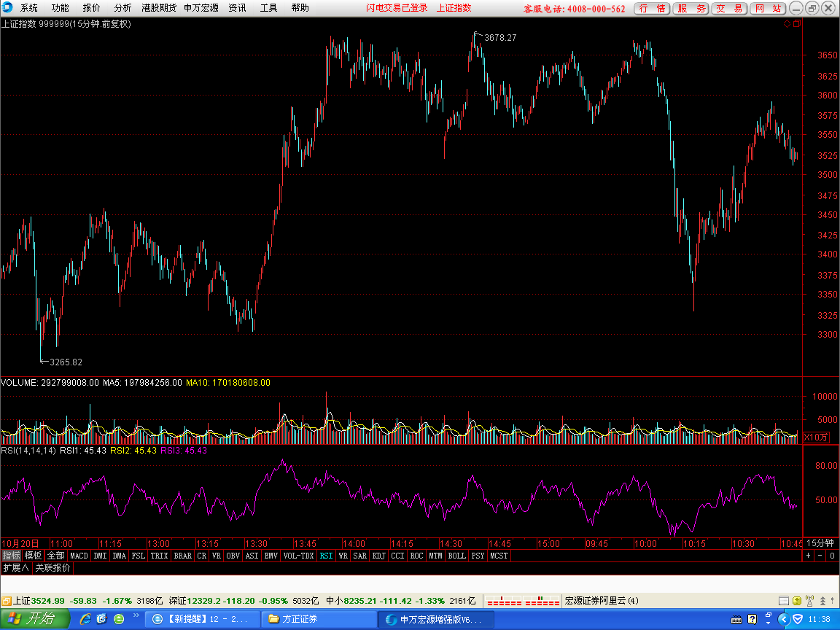
Task: Click the double up-arrow icon in status bar
Action: 822,601
